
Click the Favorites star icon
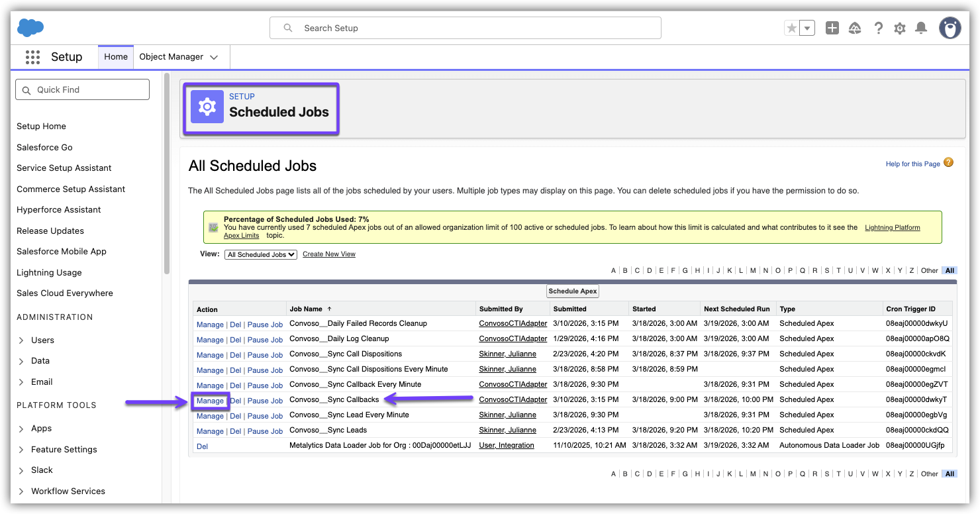pos(791,28)
